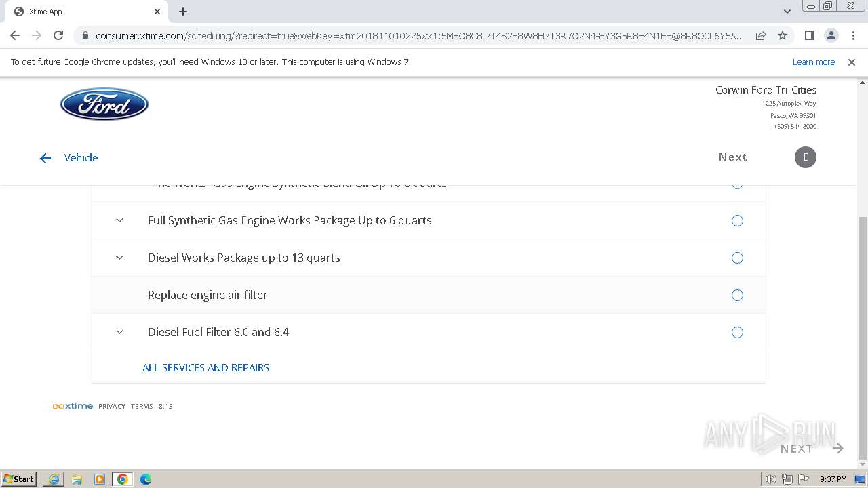Viewport: 868px width, 488px height.
Task: Launch the media player from the taskbar
Action: (x=100, y=479)
